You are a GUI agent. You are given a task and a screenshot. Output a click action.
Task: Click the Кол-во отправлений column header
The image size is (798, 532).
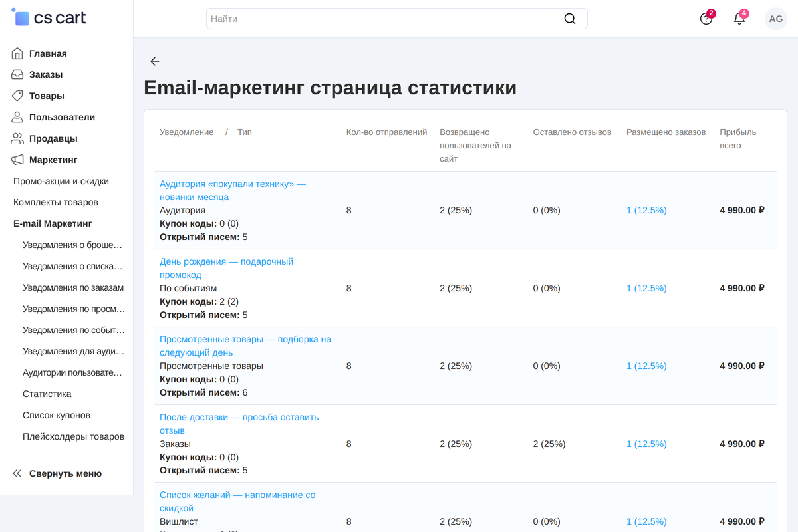tap(386, 132)
